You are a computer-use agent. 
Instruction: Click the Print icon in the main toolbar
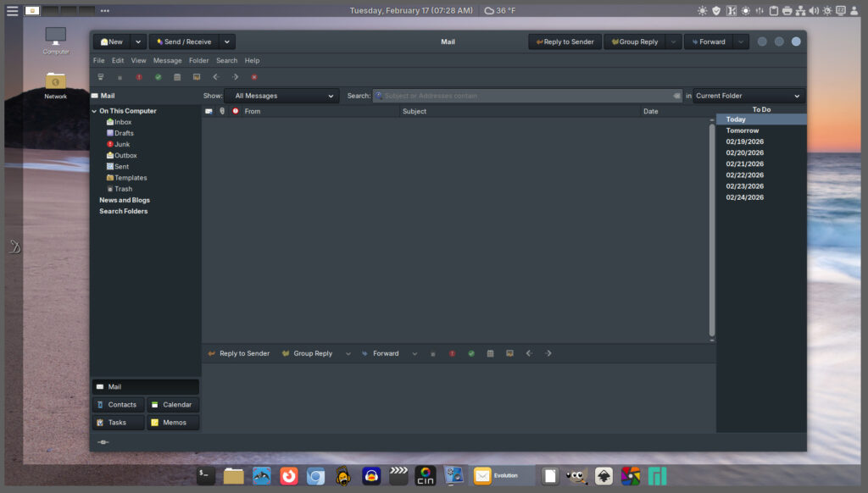coord(100,77)
